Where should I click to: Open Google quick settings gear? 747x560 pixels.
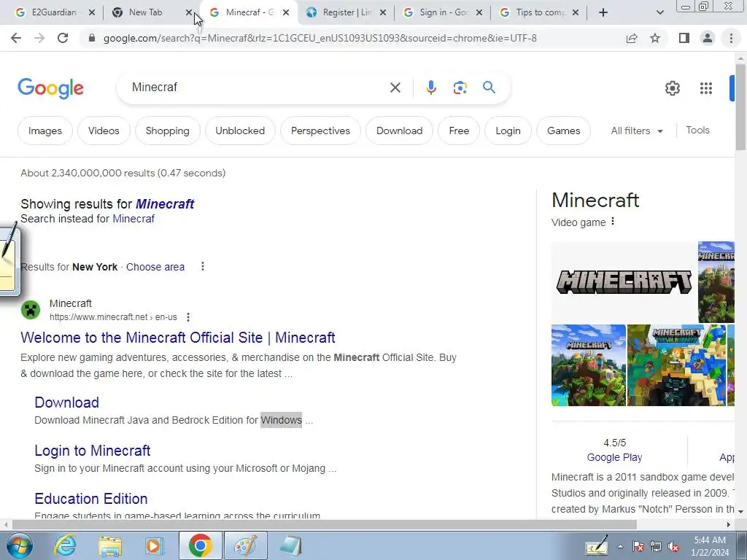[672, 88]
